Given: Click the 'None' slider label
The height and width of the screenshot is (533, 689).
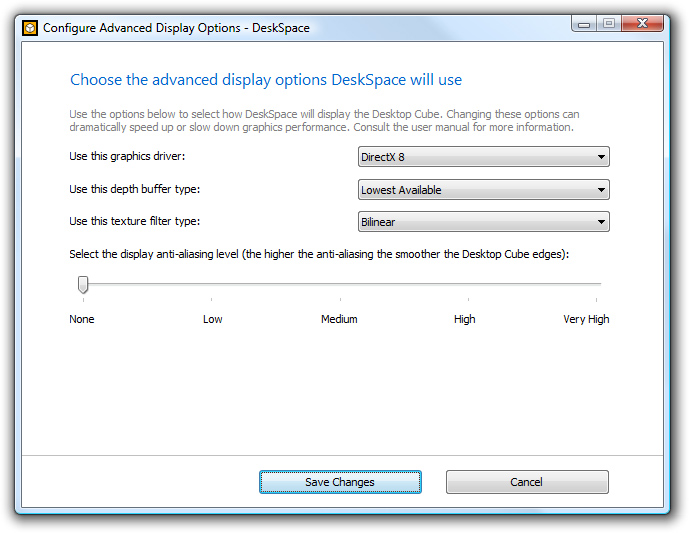Looking at the screenshot, I should pos(82,319).
